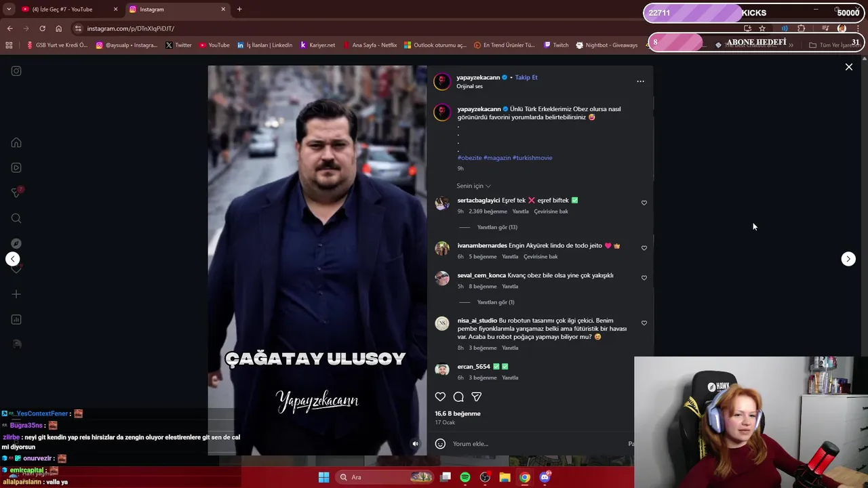Open Windows Start menu
This screenshot has height=488, width=868.
pos(323,477)
